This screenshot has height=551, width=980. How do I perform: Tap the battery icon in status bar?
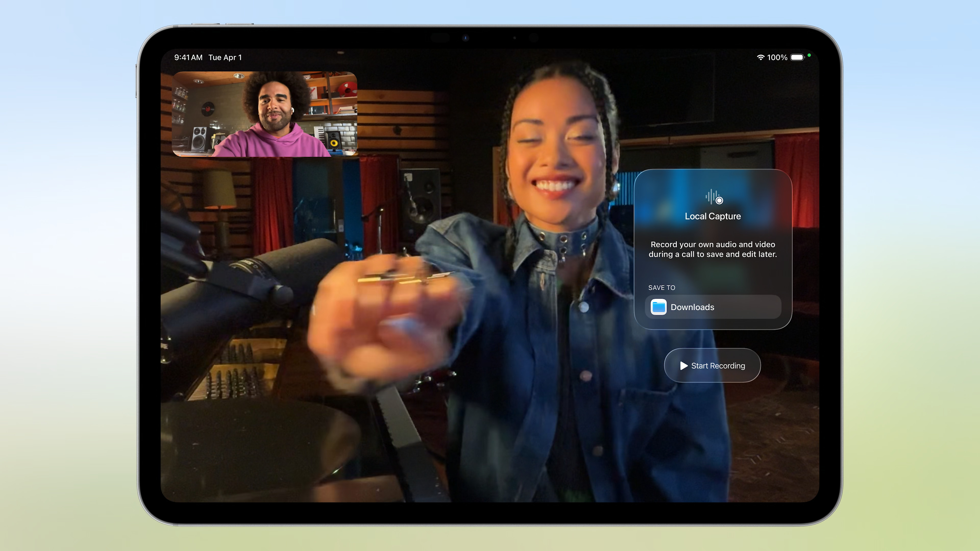coord(797,57)
